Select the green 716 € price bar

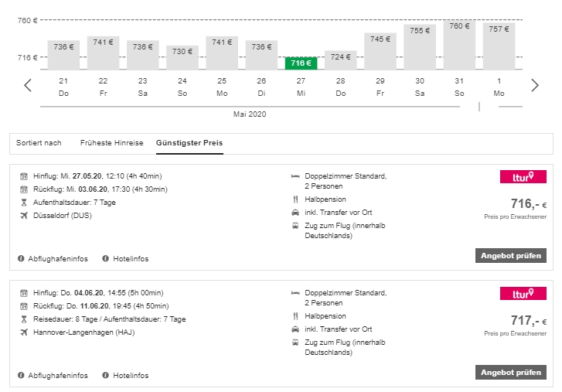coord(301,63)
